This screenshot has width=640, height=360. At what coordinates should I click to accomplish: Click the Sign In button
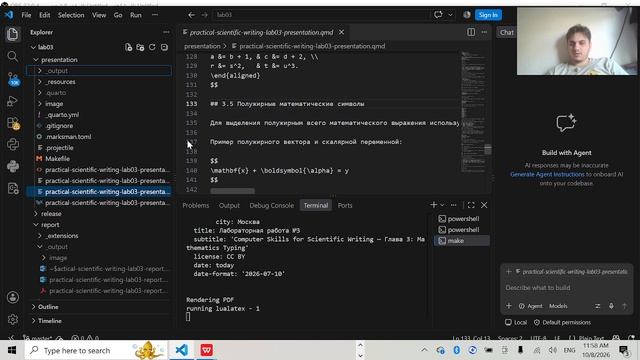[488, 15]
